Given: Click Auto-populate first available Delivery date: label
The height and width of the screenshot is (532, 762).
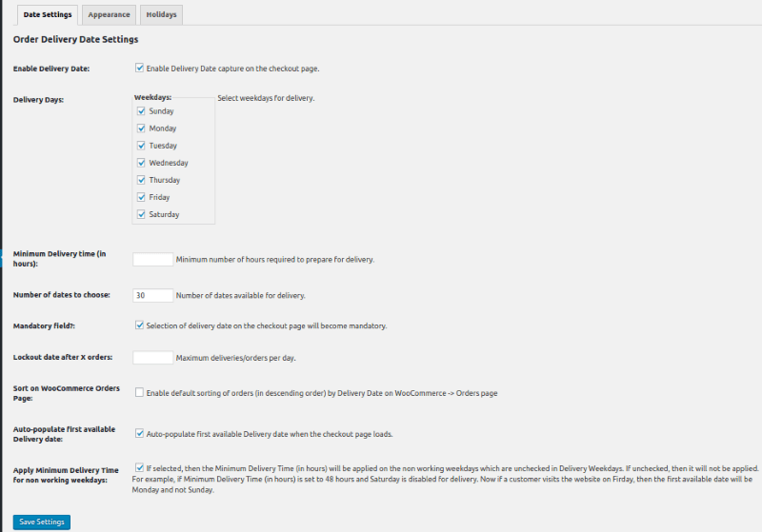Looking at the screenshot, I should [64, 434].
